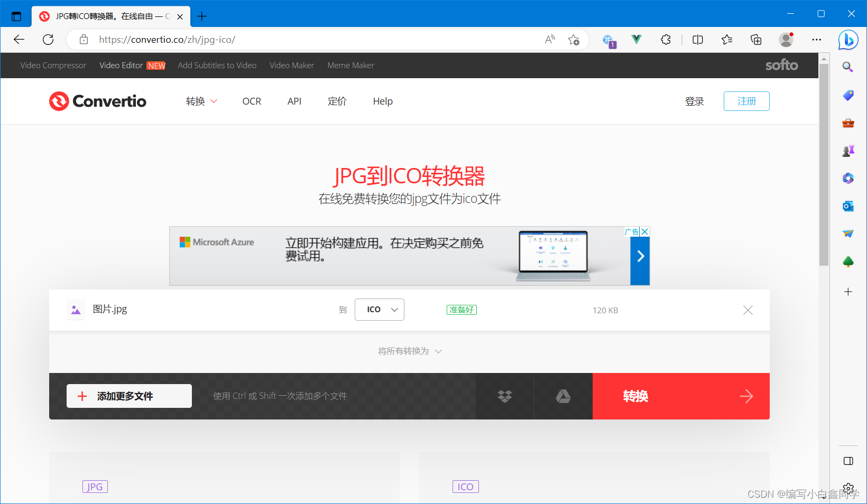Open Outlook in the Edge sidebar
The width and height of the screenshot is (867, 504).
[x=847, y=206]
